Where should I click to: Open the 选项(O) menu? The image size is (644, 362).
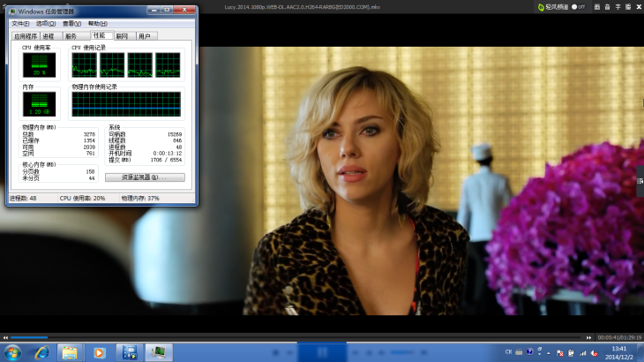46,23
